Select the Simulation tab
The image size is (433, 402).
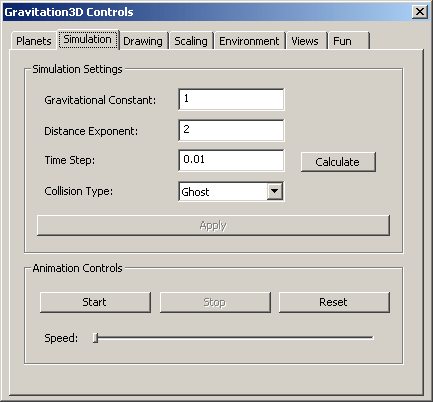pos(87,39)
